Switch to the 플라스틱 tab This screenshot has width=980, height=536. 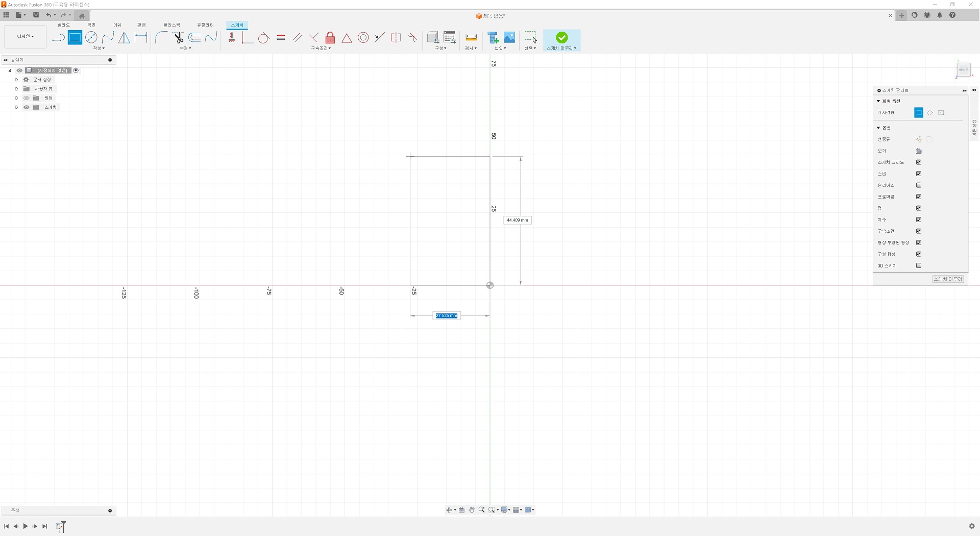click(171, 25)
